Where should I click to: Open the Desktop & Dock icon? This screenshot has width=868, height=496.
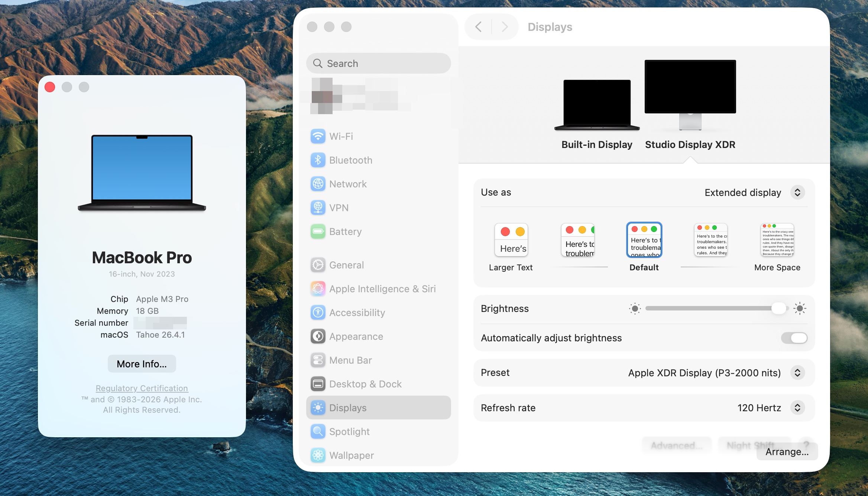tap(318, 384)
